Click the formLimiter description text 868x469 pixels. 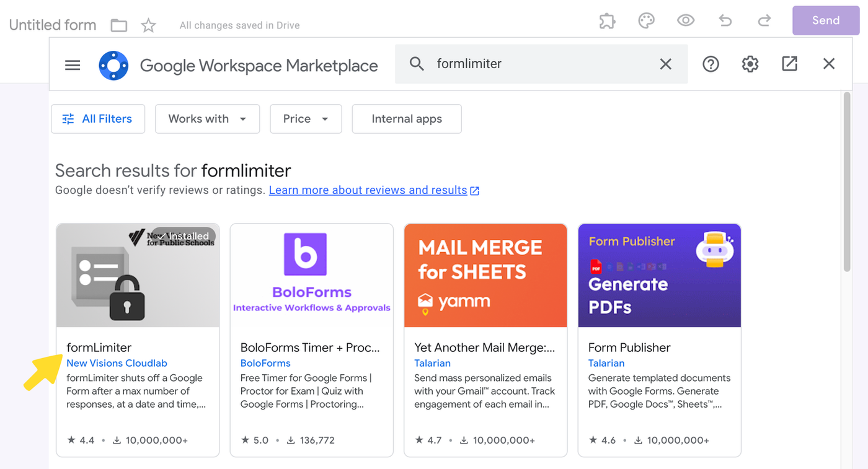click(x=136, y=391)
